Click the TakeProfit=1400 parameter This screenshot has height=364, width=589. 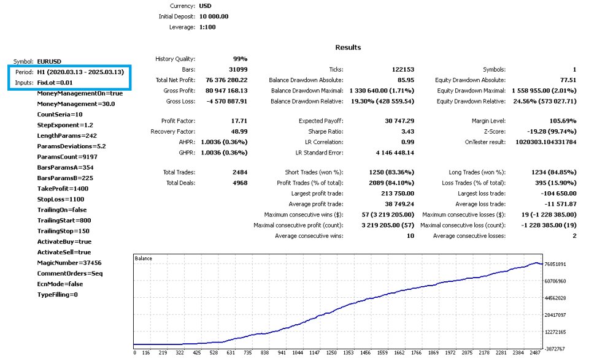[63, 189]
